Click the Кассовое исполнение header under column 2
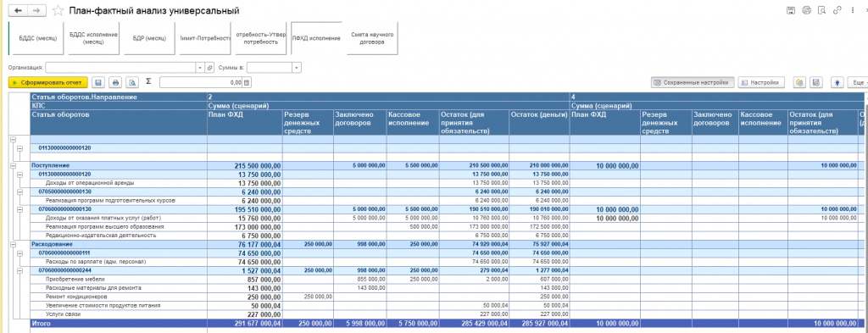The height and width of the screenshot is (333, 868). (x=413, y=122)
